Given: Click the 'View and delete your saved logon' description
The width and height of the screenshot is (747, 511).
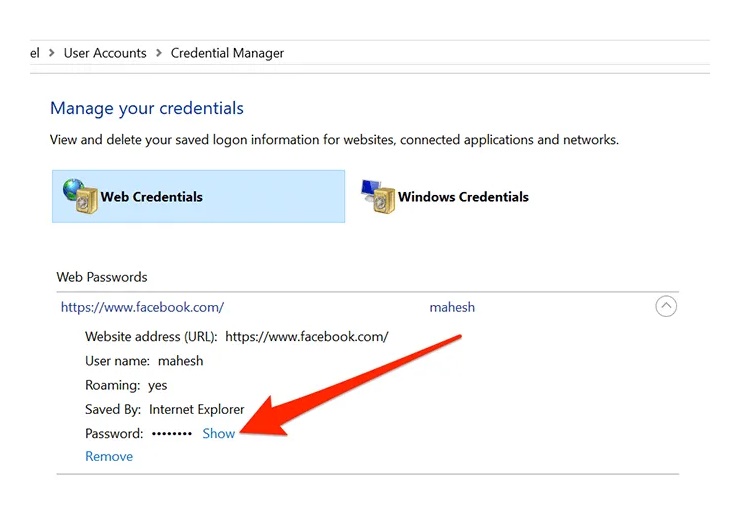Looking at the screenshot, I should coord(334,140).
